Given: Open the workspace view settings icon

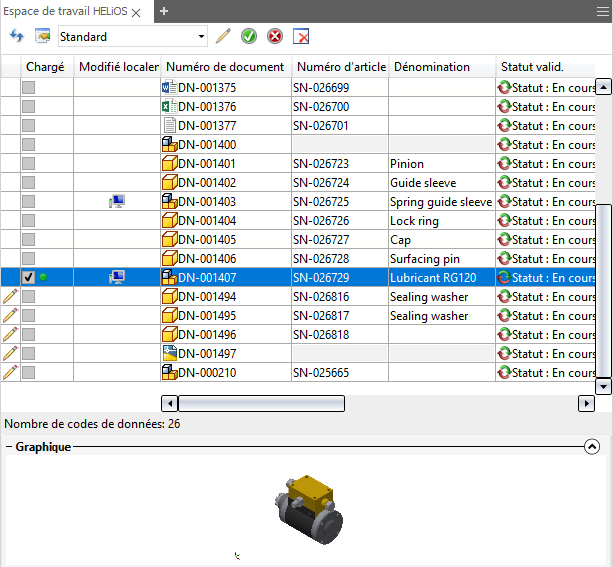Looking at the screenshot, I should pos(42,36).
